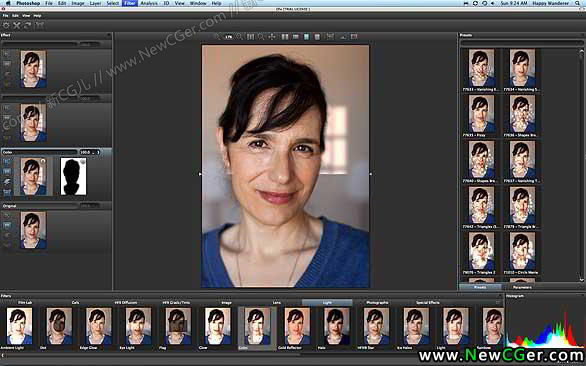This screenshot has height=366, width=586.
Task: Switch to the Light filter category tab
Action: (327, 302)
